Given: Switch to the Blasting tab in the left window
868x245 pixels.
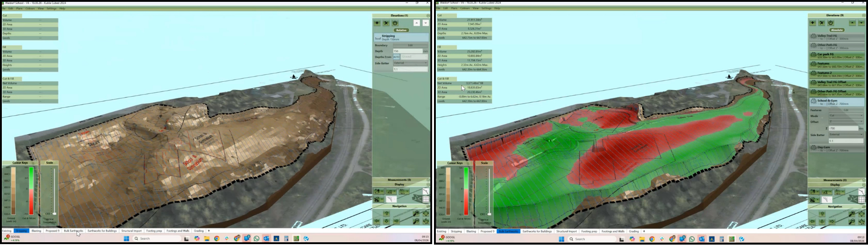Looking at the screenshot, I should (x=36, y=231).
